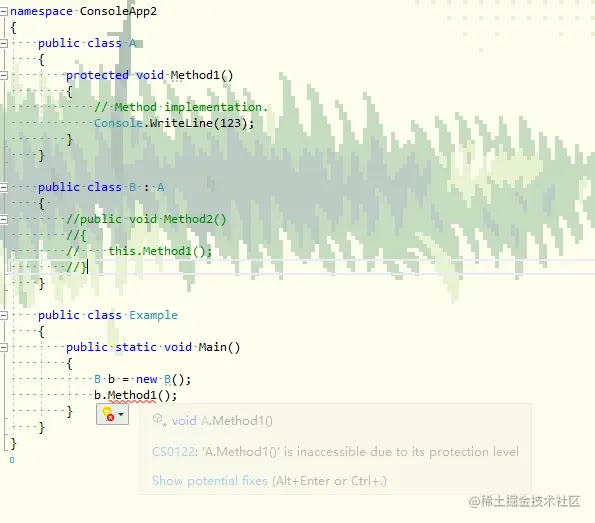Click class name A in the tooltip signature
The height and width of the screenshot is (523, 595).
[205, 421]
